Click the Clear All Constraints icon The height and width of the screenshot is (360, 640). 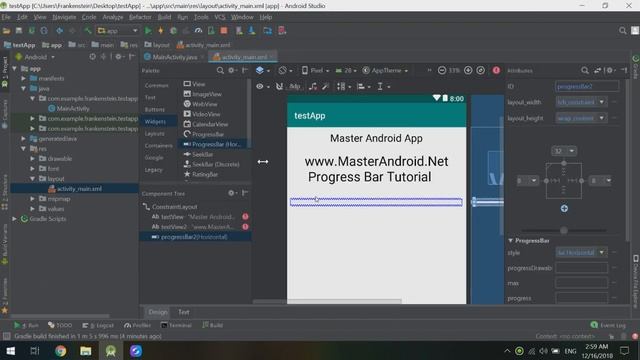coord(313,87)
